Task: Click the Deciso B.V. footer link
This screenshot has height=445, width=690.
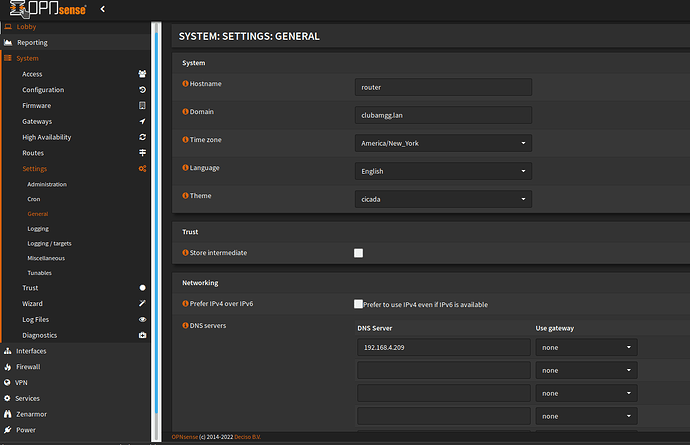Action: 248,437
